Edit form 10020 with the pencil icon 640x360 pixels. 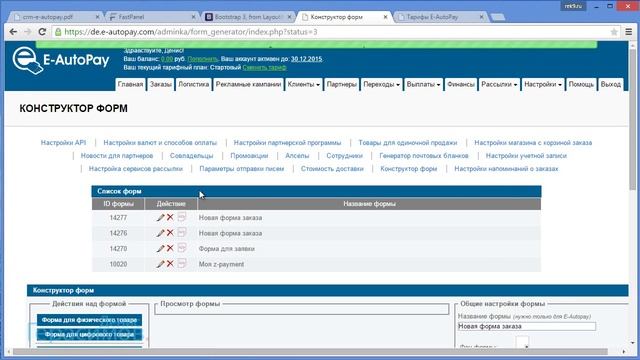(x=160, y=264)
